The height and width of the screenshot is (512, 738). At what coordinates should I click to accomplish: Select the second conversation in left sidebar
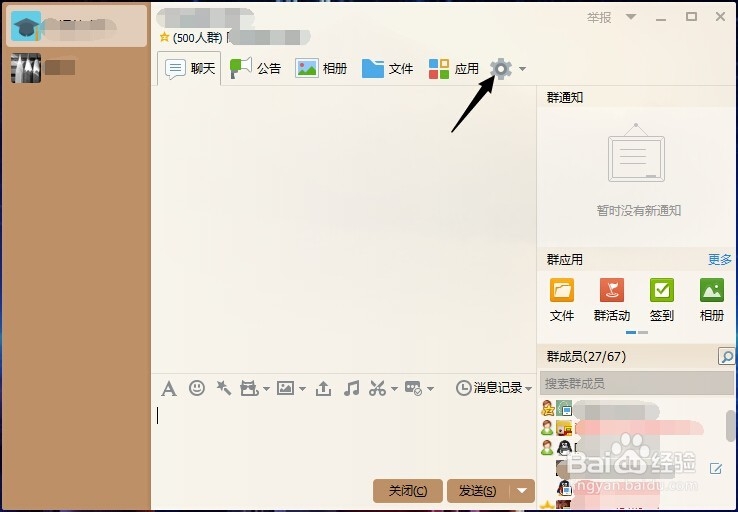pos(76,68)
